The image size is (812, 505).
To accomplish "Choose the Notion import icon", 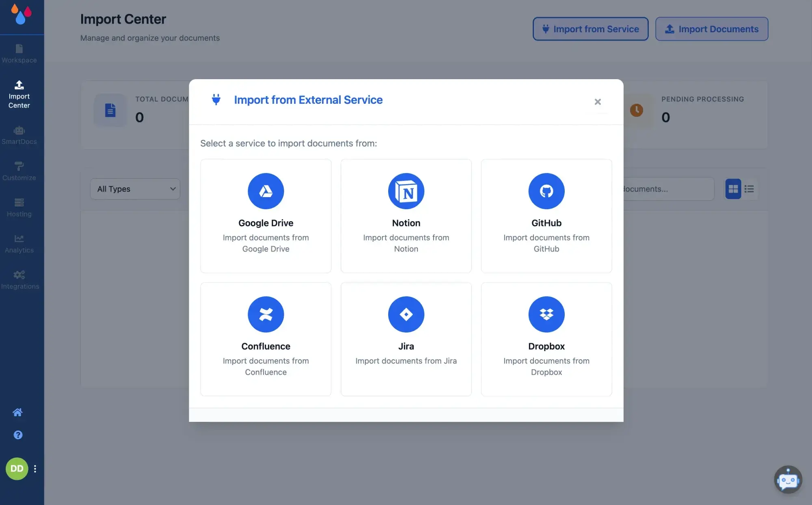I will [x=406, y=191].
